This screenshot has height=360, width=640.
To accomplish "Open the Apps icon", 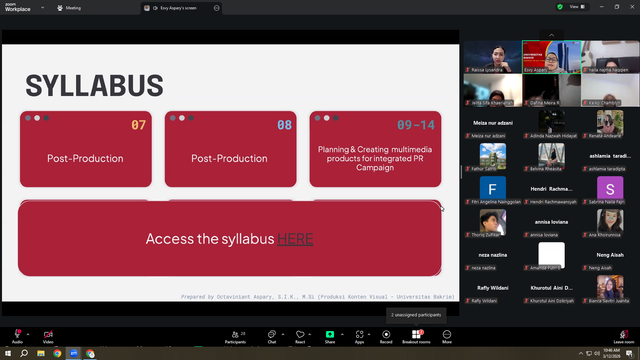I will coord(359,334).
